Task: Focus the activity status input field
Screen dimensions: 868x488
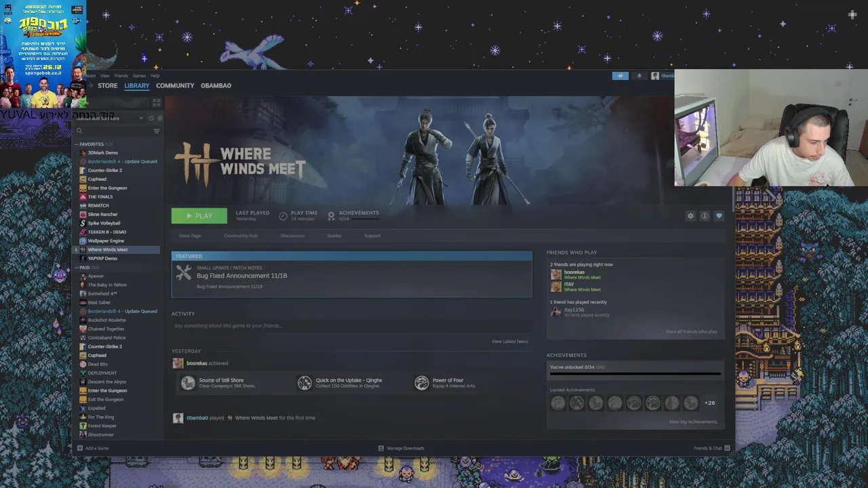Action: click(351, 326)
